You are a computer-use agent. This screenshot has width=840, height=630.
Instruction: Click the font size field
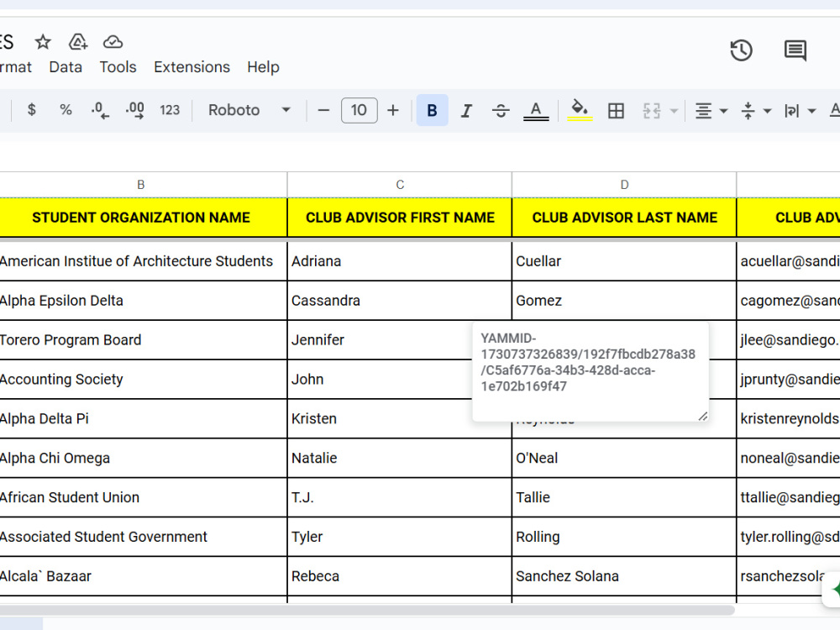[359, 110]
